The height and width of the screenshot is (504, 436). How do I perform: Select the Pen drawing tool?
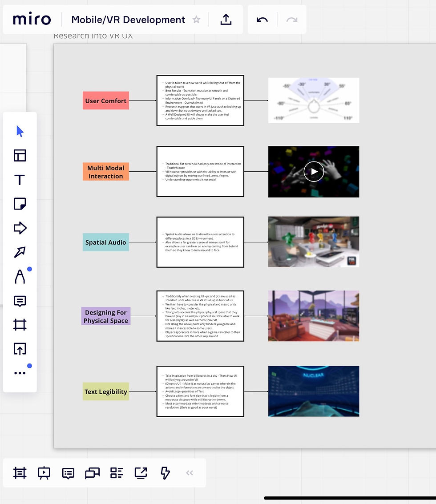click(x=20, y=276)
